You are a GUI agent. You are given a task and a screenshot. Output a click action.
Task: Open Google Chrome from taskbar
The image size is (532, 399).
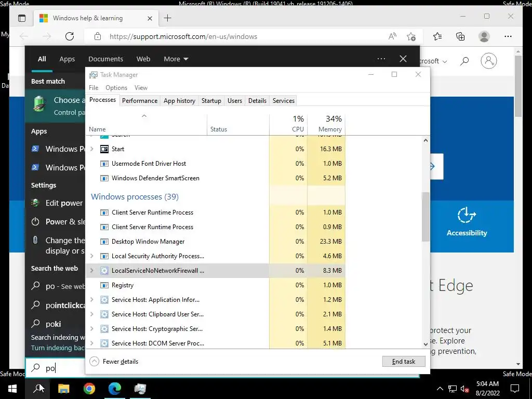coord(89,389)
